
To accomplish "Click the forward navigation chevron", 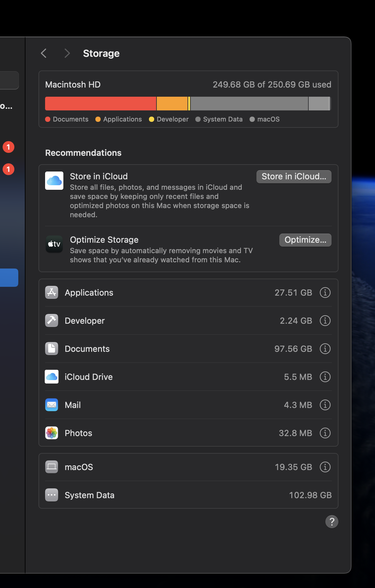I will [x=67, y=53].
